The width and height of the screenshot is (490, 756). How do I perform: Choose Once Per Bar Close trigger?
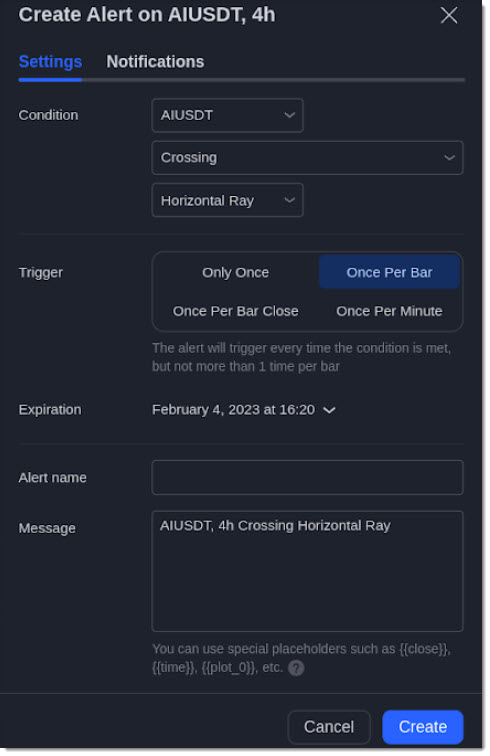coord(235,311)
